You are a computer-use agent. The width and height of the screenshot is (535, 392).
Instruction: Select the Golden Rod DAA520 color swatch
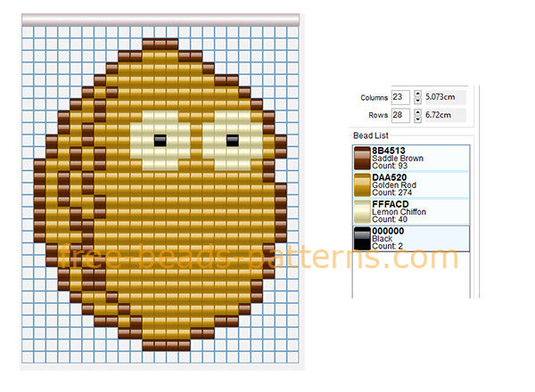tap(362, 185)
